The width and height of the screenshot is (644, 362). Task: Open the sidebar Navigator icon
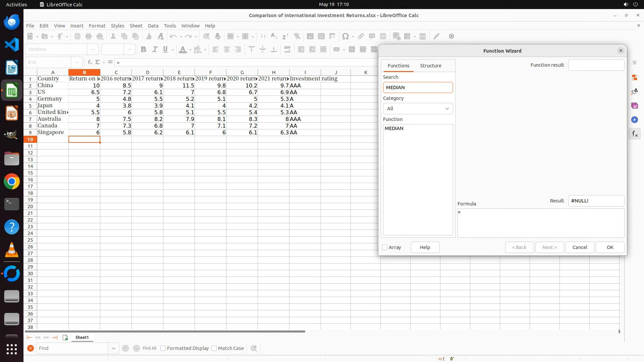[634, 120]
